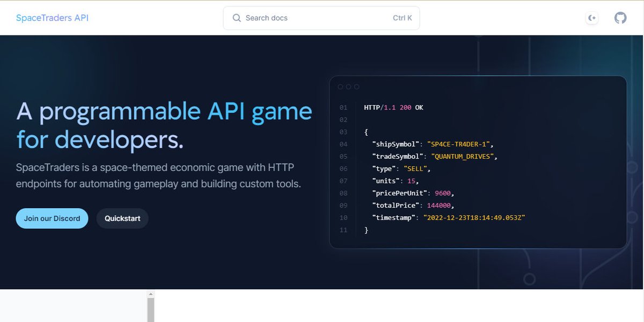644x322 pixels.
Task: Click the units value 15
Action: 411,181
